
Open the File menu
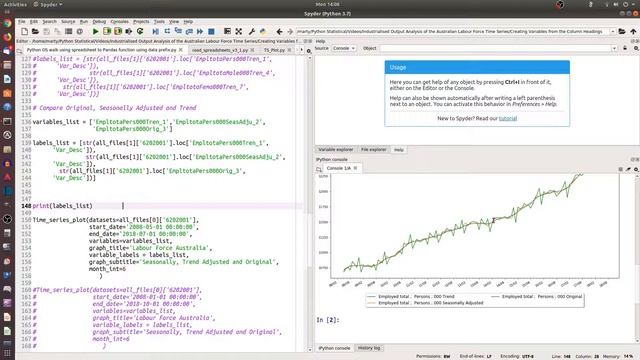[22, 22]
